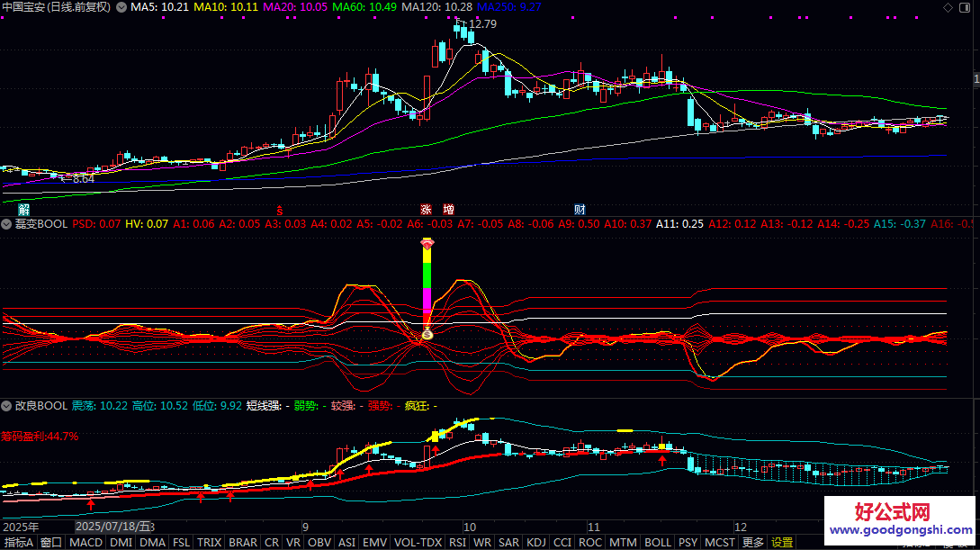Click the 2025/07/18 date label on the time axis
980x550 pixels.
point(112,527)
